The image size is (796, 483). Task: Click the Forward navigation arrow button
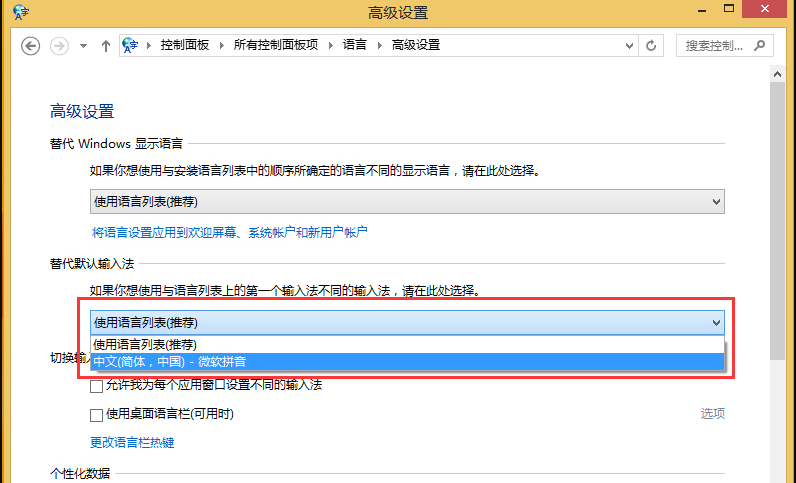coord(59,46)
